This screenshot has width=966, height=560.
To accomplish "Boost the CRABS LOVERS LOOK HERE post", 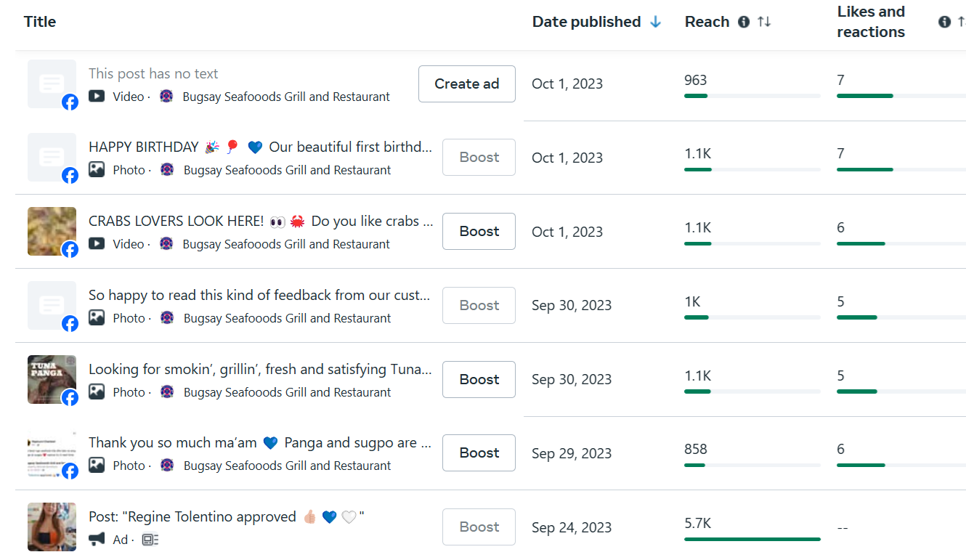I will [479, 231].
